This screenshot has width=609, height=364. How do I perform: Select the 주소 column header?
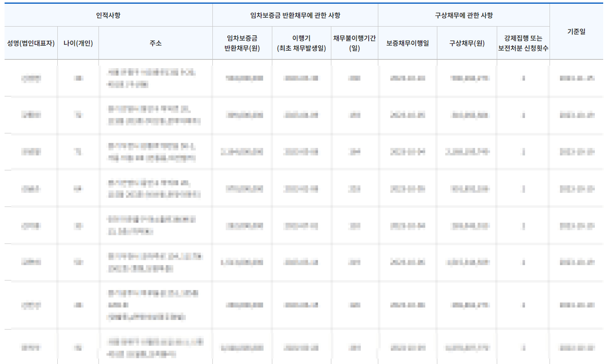(155, 43)
